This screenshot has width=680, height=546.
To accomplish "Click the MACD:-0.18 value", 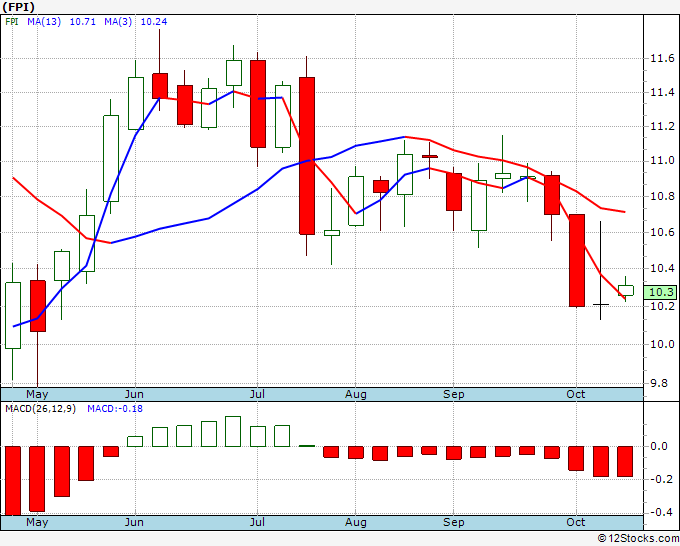I will tap(115, 409).
